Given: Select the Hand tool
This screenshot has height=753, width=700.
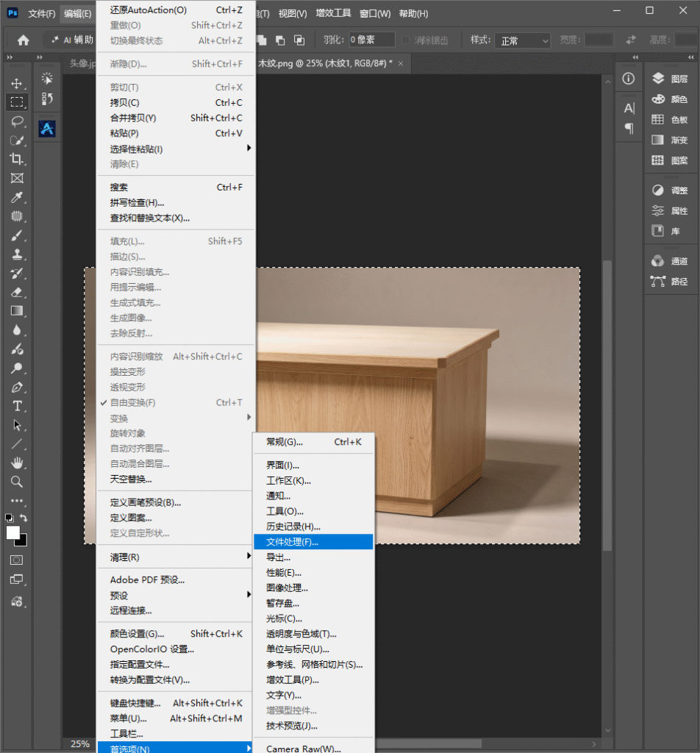Looking at the screenshot, I should pyautogui.click(x=17, y=463).
